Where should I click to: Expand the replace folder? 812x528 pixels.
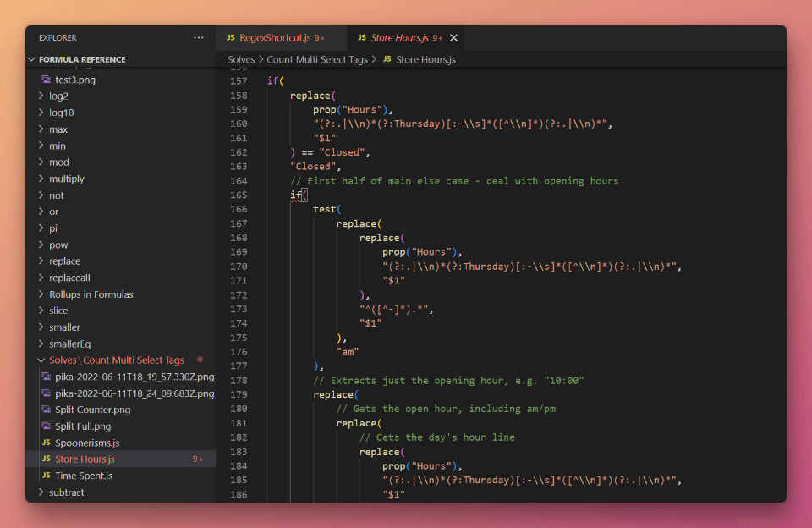click(x=64, y=261)
